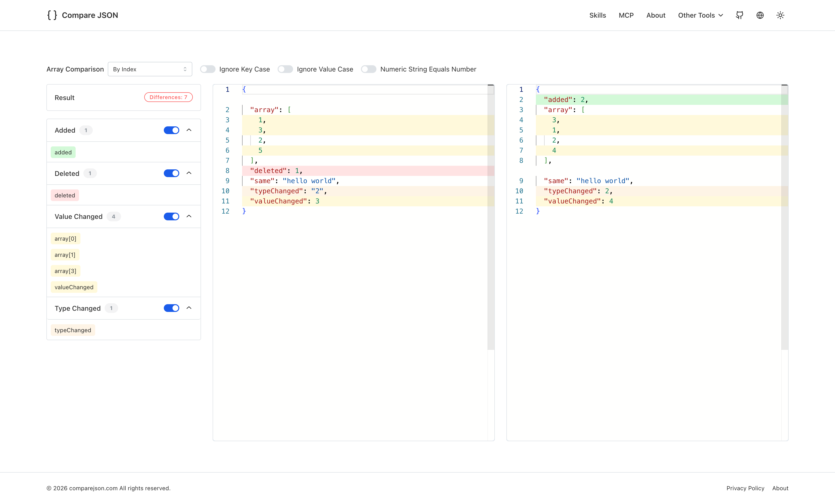Turn off the Deleted differences toggle

172,173
